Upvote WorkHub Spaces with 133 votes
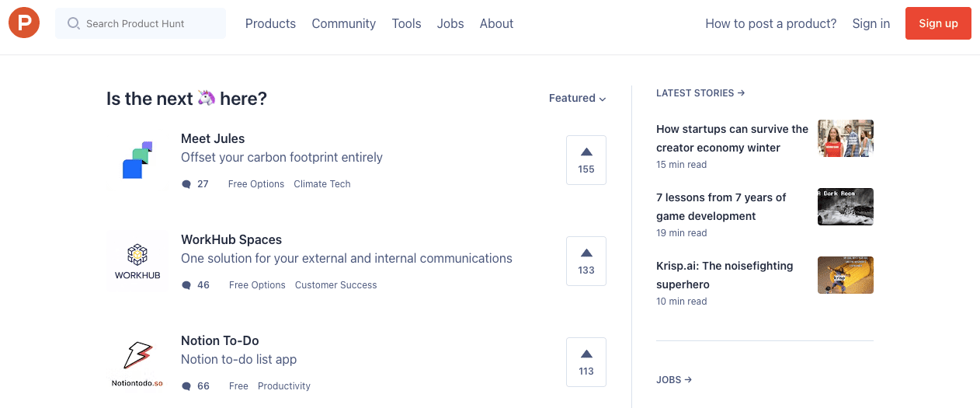The height and width of the screenshot is (408, 980). pos(586,261)
